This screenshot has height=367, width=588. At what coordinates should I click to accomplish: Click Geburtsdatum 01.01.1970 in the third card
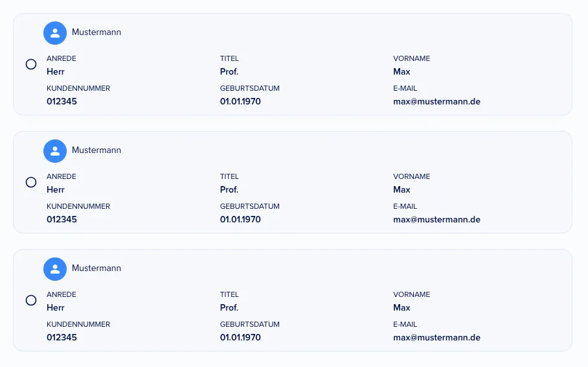(240, 337)
